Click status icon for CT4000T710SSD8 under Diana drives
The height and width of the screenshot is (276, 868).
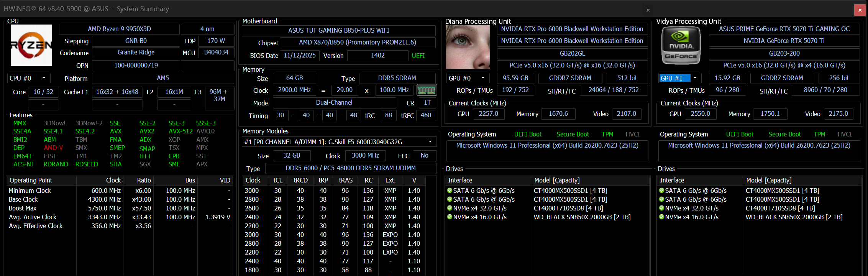click(450, 208)
